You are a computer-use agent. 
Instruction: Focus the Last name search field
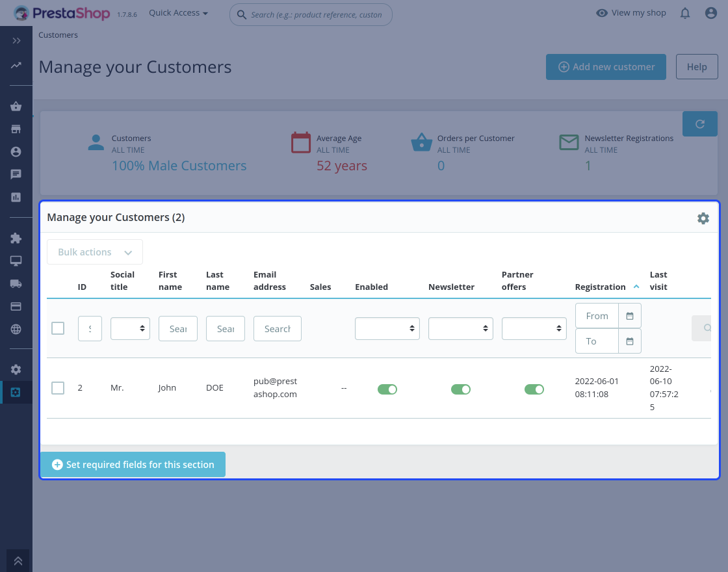[225, 329]
